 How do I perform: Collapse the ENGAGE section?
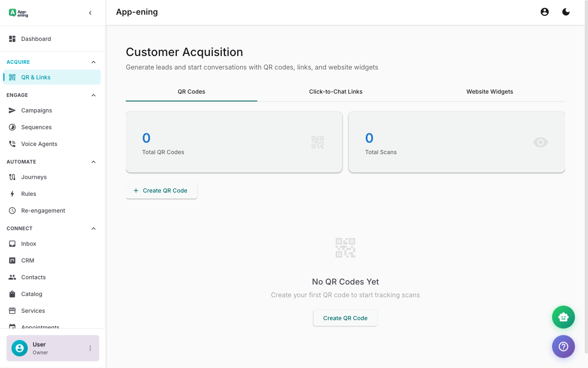pyautogui.click(x=94, y=95)
